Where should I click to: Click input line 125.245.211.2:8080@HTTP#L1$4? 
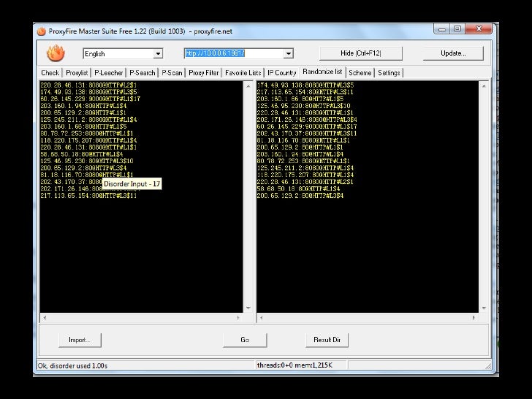88,119
